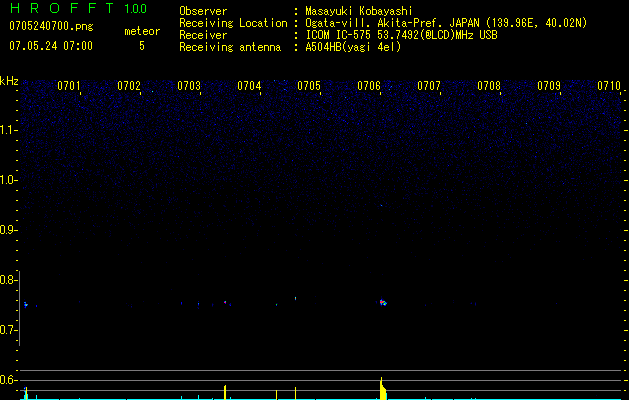Click the Receiving Location field label

coord(233,23)
